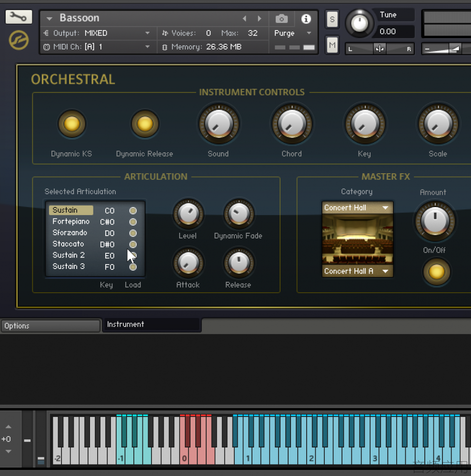Open snapshot view camera icon
The height and width of the screenshot is (476, 471).
click(281, 19)
